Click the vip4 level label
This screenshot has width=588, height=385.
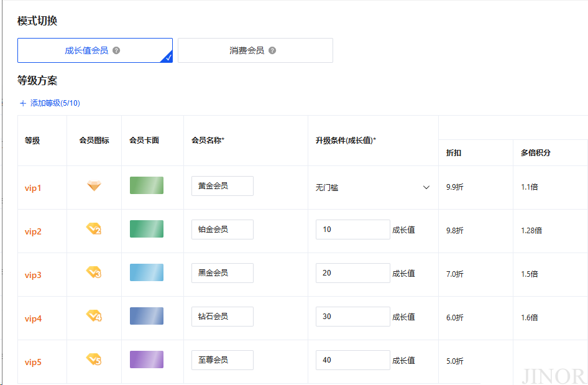pyautogui.click(x=33, y=318)
